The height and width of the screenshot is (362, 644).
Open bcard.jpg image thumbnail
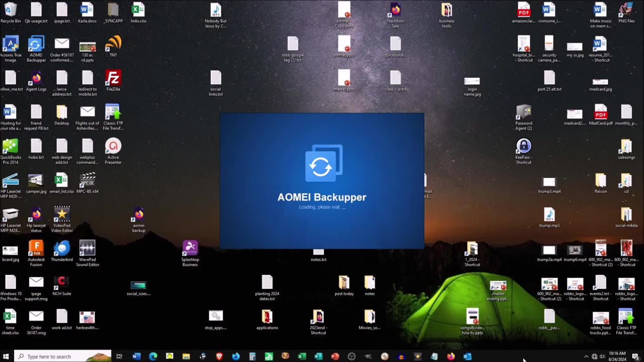tap(11, 253)
